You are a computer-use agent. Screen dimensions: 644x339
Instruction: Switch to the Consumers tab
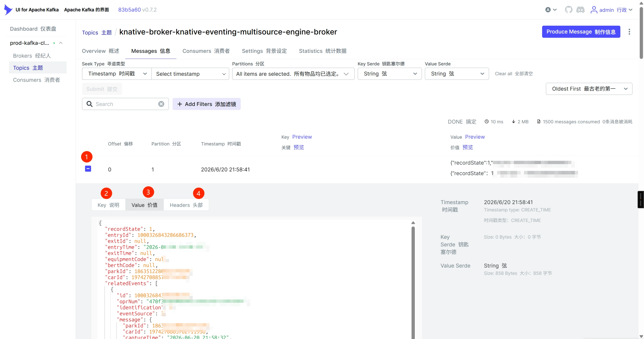(x=206, y=51)
